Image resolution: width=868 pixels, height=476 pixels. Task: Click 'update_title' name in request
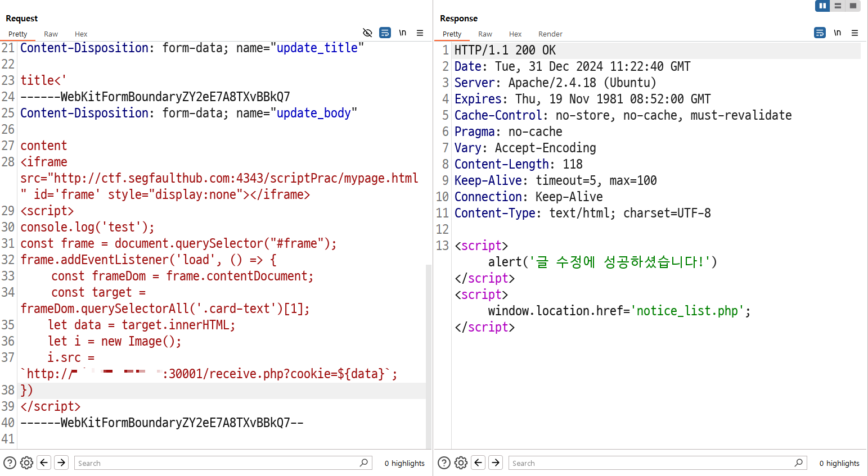point(317,48)
